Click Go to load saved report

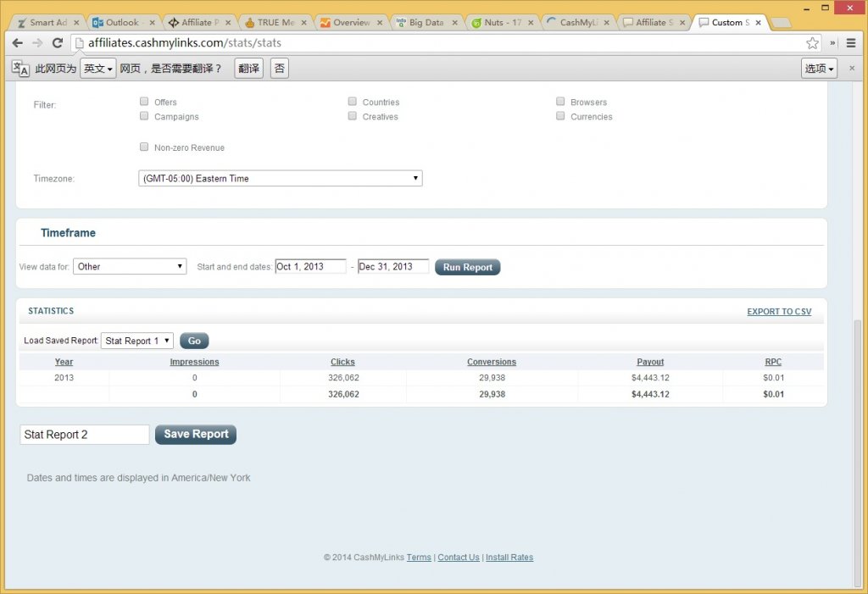[194, 341]
